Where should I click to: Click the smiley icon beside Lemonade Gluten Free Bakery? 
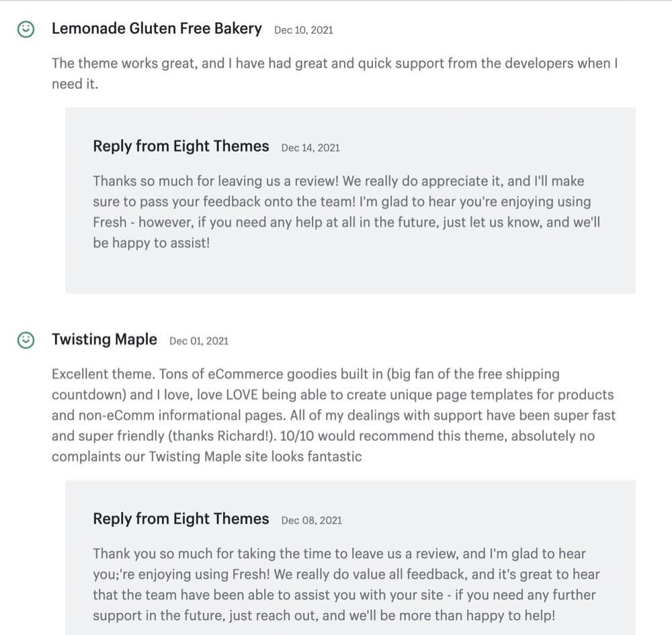coord(26,29)
